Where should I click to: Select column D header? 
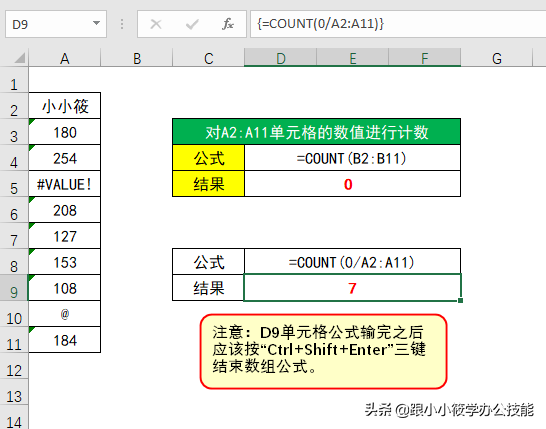coord(281,58)
